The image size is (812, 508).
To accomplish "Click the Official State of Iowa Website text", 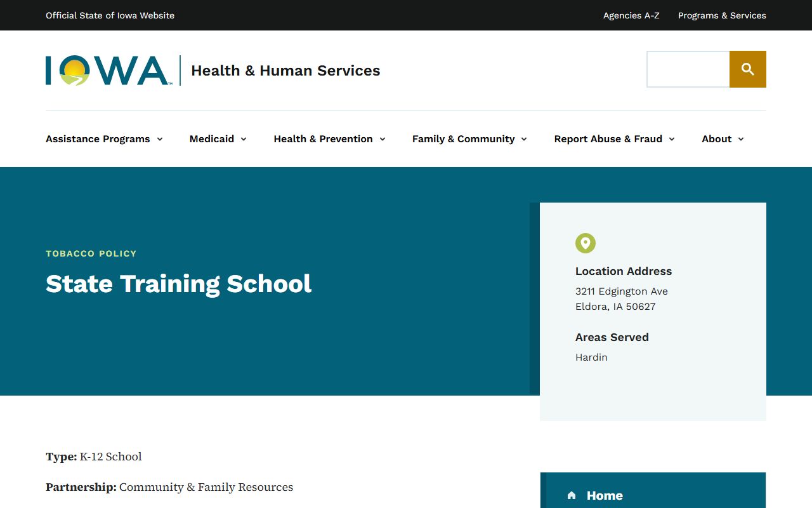I will [x=110, y=15].
